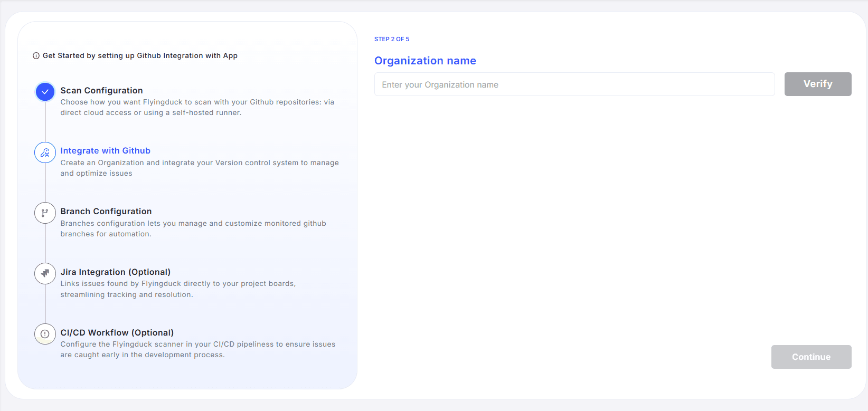The image size is (868, 411).
Task: Click the Jira Integration description text
Action: point(178,289)
